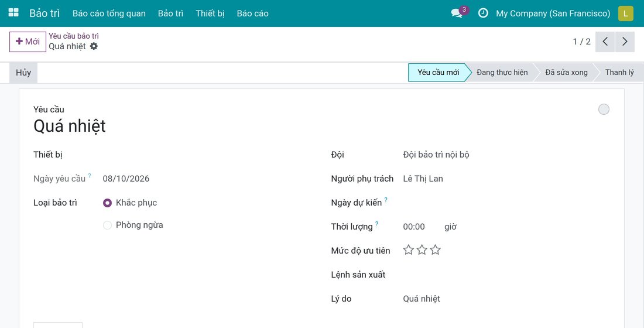Click the empty Lệnh sản xuất field
The height and width of the screenshot is (328, 644).
(x=506, y=275)
